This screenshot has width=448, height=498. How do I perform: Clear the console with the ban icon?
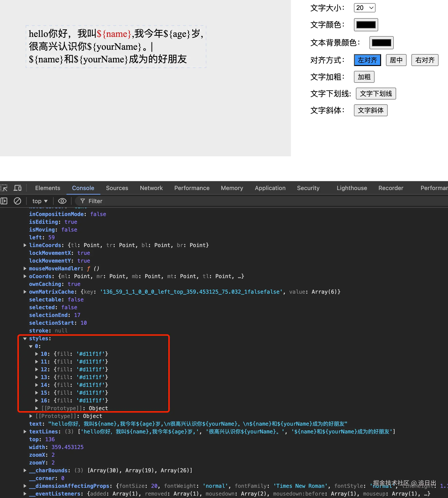coord(17,201)
